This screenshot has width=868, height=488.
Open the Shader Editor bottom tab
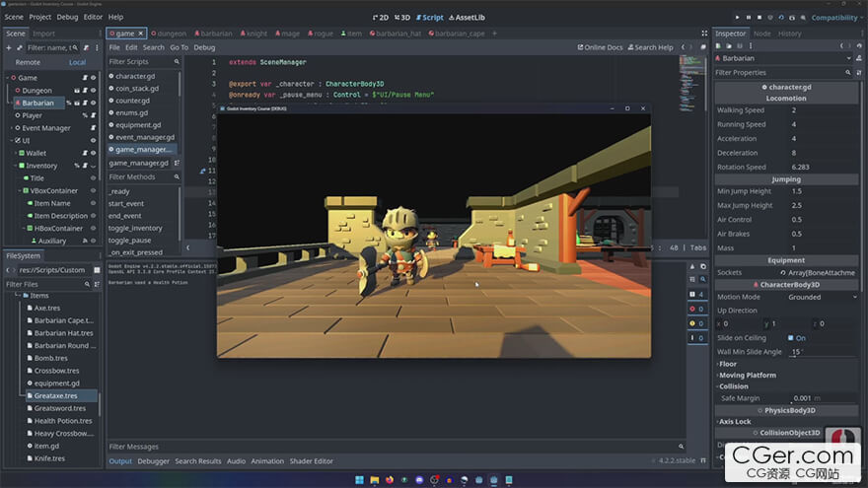click(311, 461)
